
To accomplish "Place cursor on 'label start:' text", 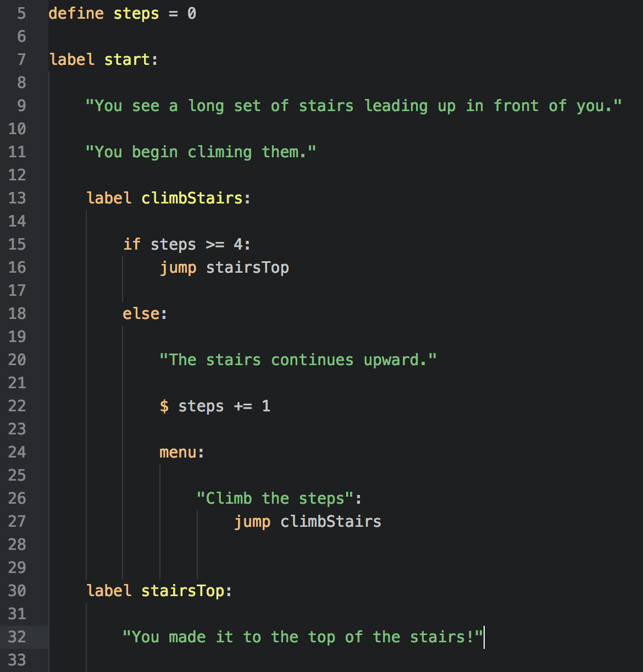I will [x=103, y=59].
